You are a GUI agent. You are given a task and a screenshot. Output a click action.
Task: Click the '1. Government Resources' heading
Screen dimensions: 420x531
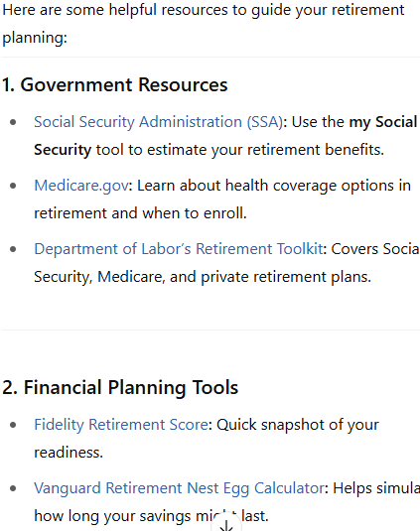(x=115, y=84)
